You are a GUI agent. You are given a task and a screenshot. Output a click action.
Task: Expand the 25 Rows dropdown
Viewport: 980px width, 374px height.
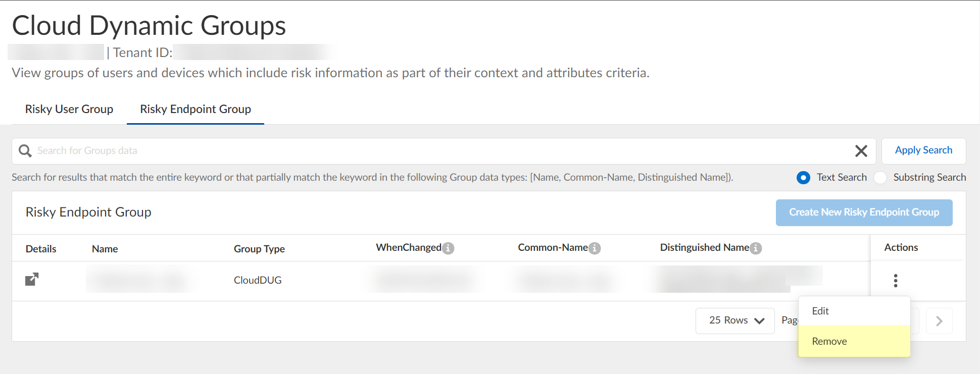pos(735,321)
